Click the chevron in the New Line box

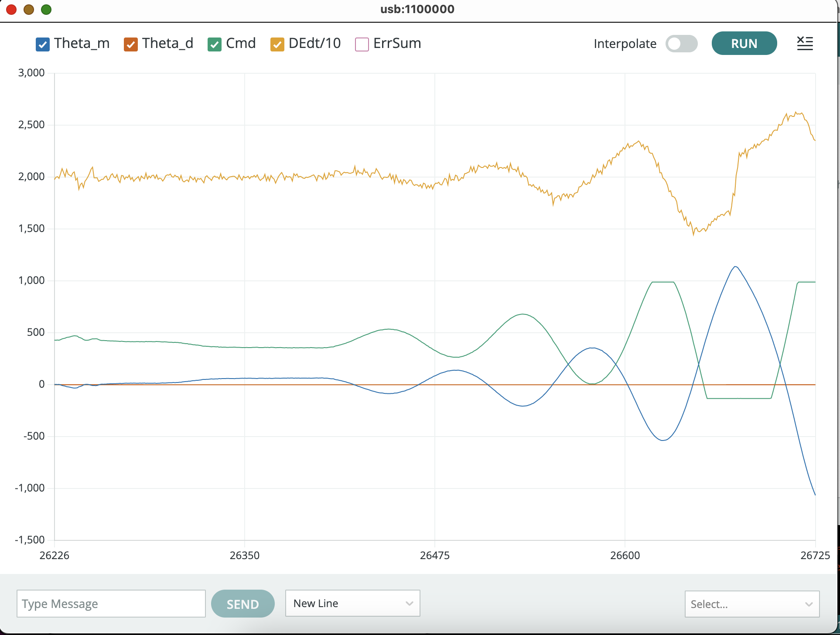click(409, 603)
